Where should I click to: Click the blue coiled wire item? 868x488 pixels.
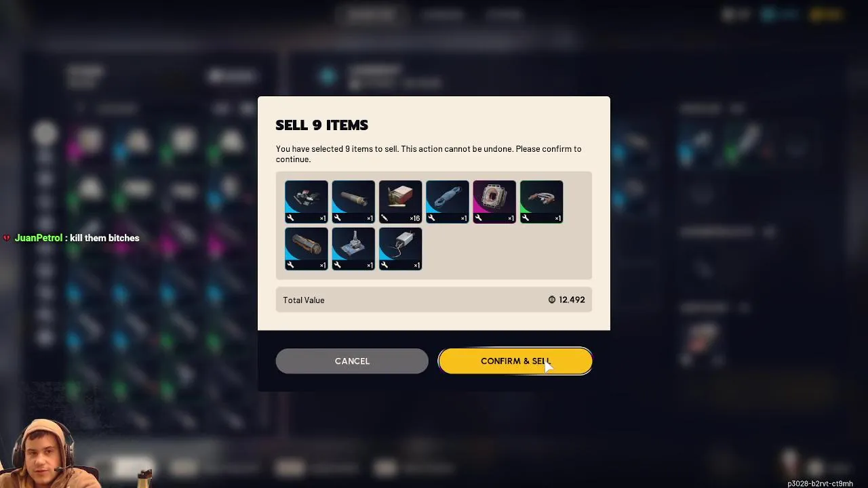(x=447, y=201)
